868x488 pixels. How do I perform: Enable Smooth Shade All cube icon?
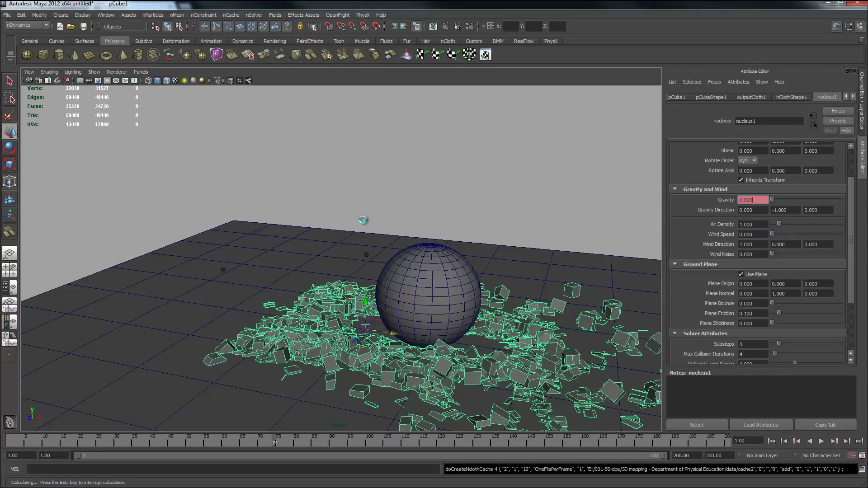click(x=157, y=80)
